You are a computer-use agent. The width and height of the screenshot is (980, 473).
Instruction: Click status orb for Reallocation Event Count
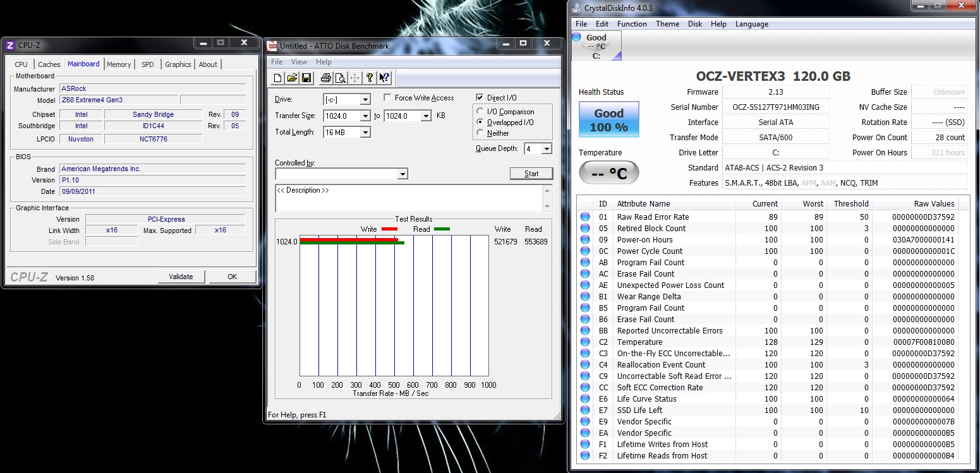(x=585, y=364)
